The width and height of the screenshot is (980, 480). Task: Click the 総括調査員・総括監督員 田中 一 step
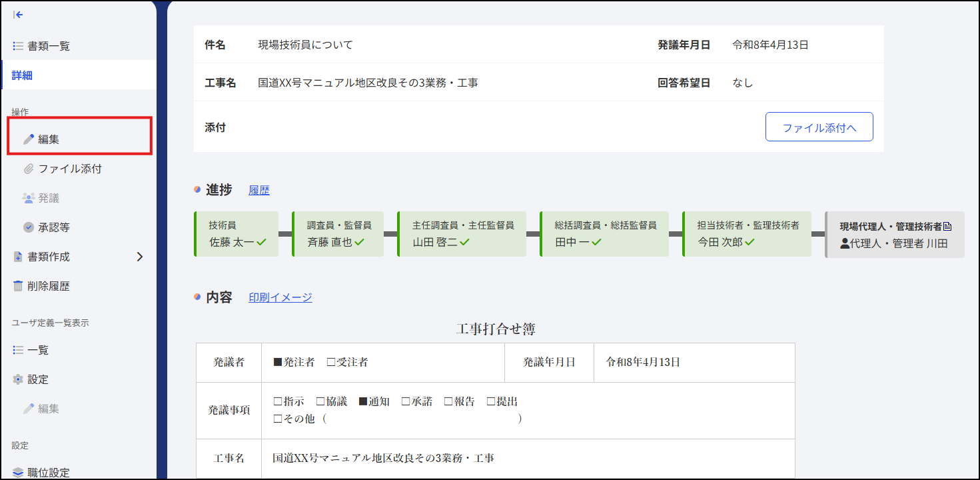[x=604, y=234]
